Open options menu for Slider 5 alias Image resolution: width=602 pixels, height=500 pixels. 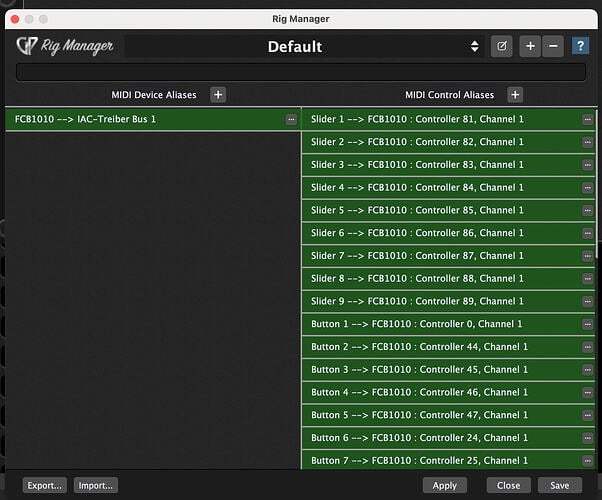(x=587, y=210)
